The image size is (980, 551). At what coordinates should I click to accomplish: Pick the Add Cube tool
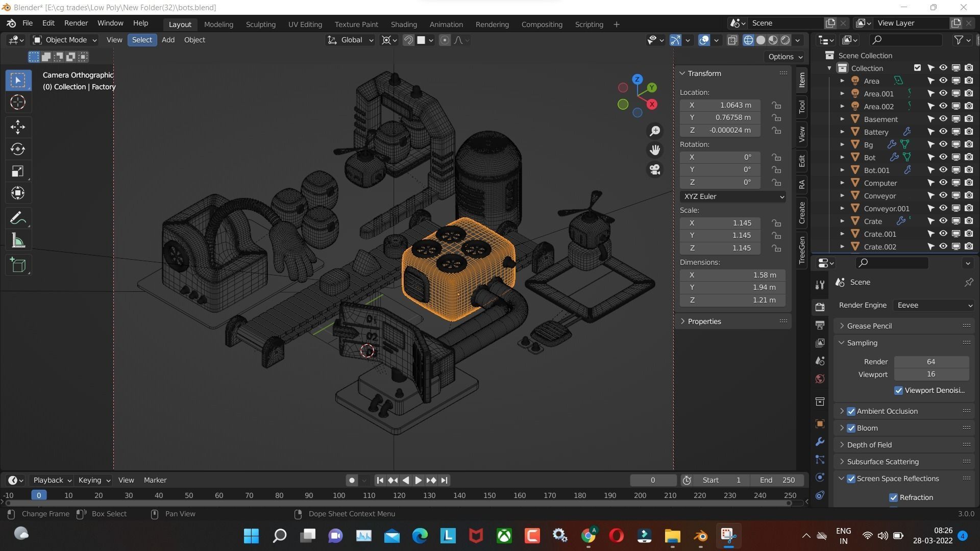tap(18, 265)
